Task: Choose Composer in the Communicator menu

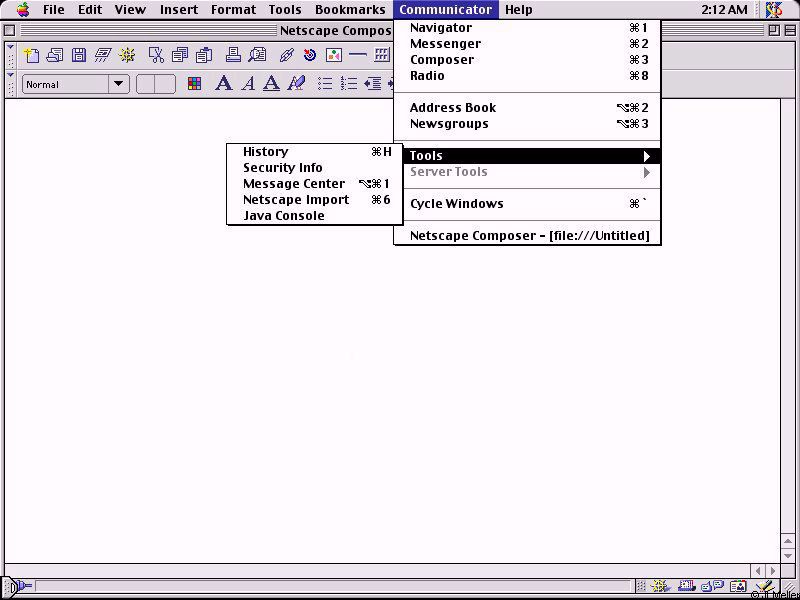Action: click(528, 60)
